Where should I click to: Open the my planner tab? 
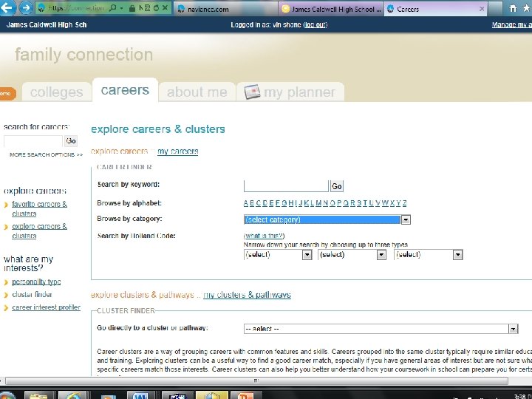click(x=290, y=92)
